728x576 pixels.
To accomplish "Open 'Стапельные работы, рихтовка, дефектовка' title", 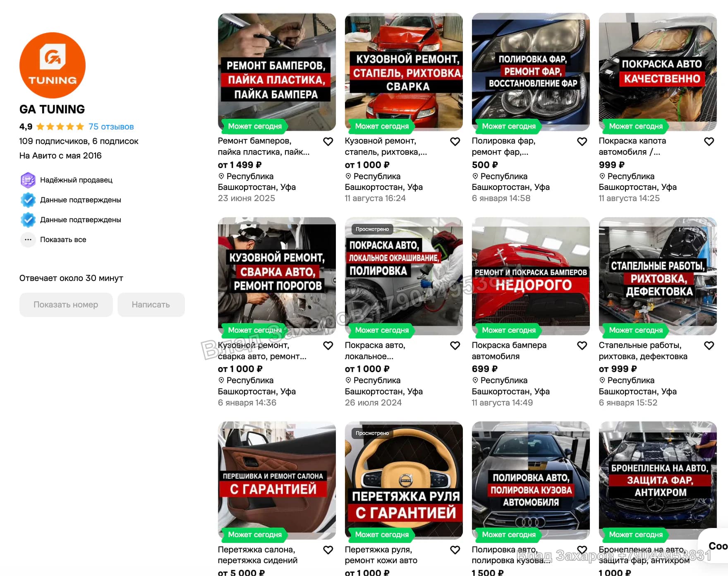I will pyautogui.click(x=643, y=350).
